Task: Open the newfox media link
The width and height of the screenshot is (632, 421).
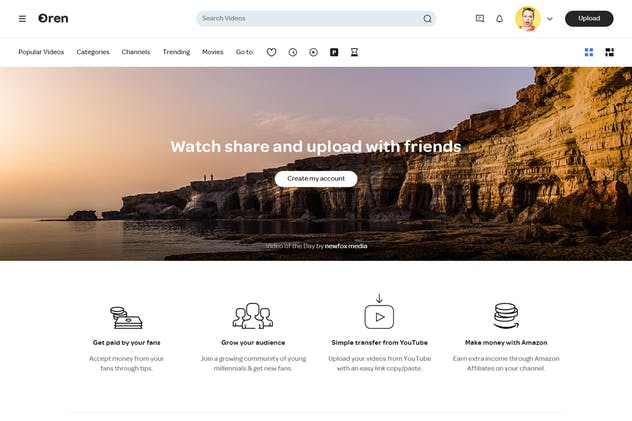Action: pos(346,246)
